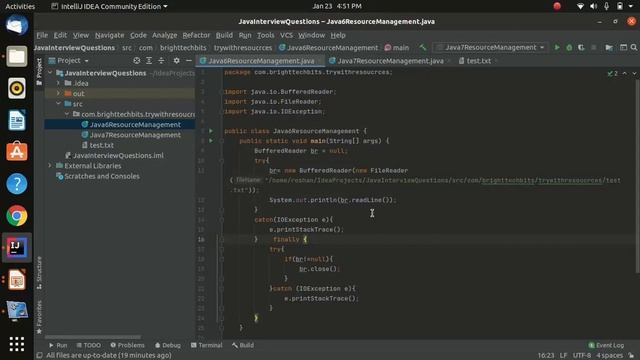Click run gutter arrow beside main method
640x360 pixels.
click(x=211, y=141)
